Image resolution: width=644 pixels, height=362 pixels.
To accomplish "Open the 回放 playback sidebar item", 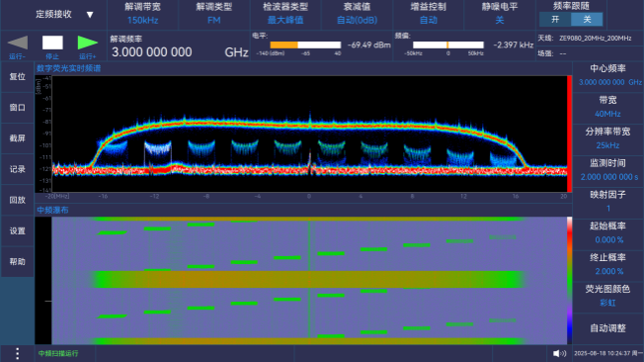I will [17, 201].
